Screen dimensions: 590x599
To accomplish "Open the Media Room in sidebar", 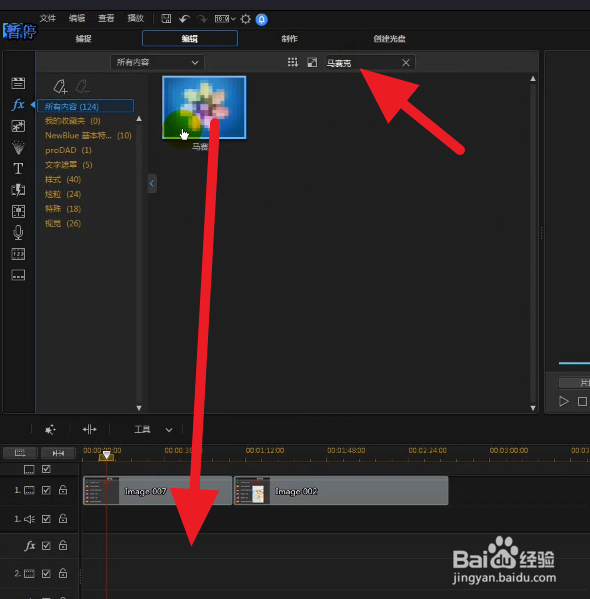I will click(18, 83).
